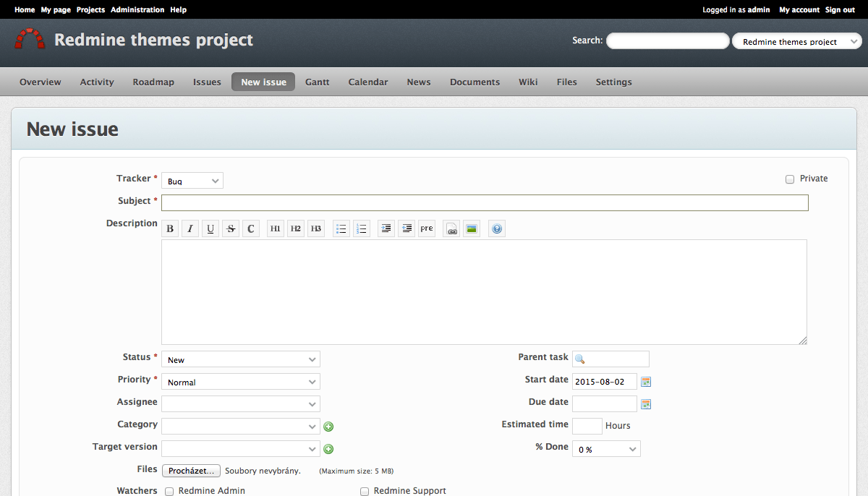
Task: Open text formatting help icon
Action: click(497, 229)
